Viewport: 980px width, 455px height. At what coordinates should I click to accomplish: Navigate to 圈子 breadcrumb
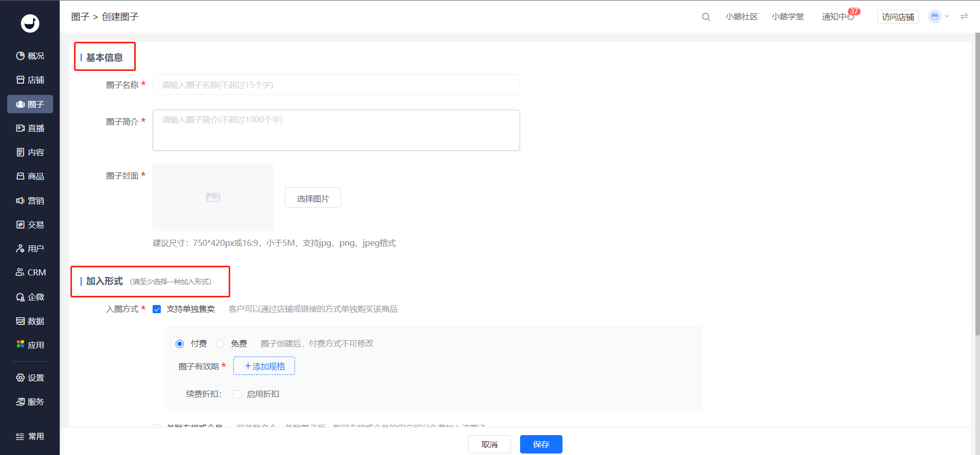coord(80,17)
